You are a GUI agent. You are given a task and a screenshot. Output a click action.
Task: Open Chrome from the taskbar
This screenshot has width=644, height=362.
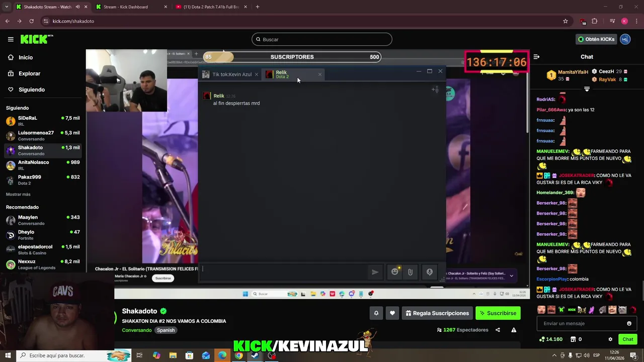click(238, 355)
